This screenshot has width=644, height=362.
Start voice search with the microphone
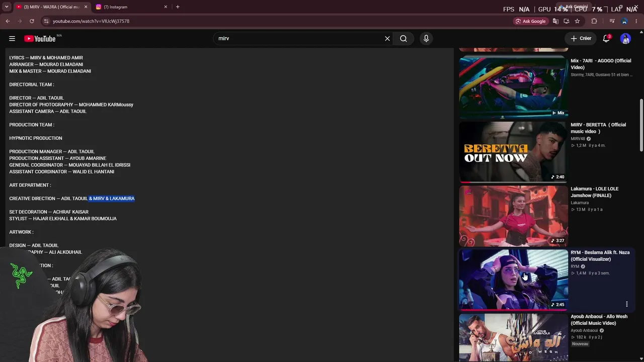[x=426, y=39]
